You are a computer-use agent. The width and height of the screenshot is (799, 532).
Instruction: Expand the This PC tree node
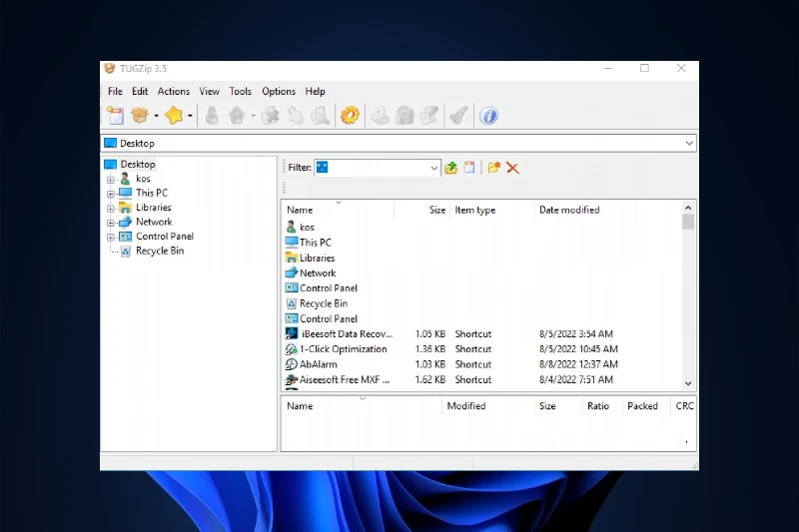[111, 194]
